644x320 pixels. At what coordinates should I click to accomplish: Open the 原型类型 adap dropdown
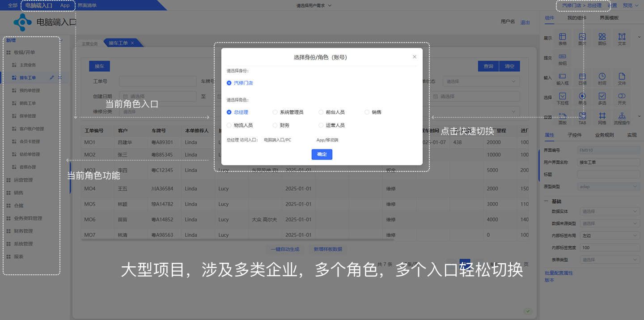(609, 187)
